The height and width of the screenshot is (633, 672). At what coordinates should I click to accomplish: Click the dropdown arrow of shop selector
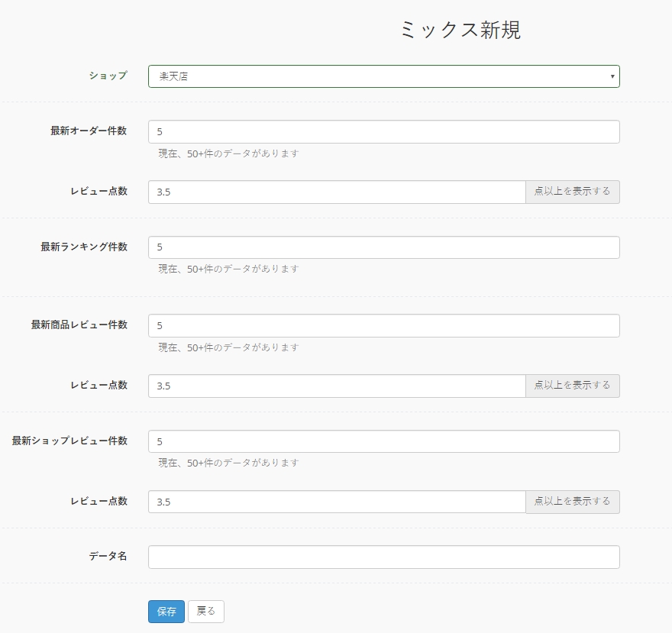point(612,76)
